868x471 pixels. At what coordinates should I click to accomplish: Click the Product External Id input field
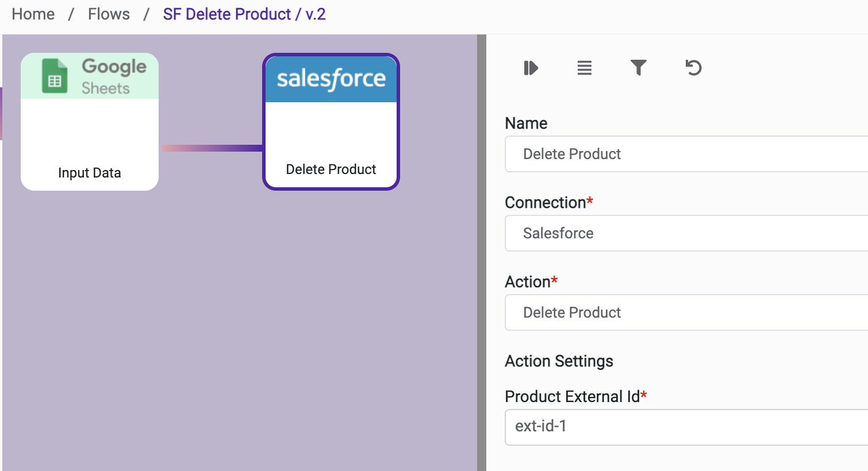click(684, 427)
